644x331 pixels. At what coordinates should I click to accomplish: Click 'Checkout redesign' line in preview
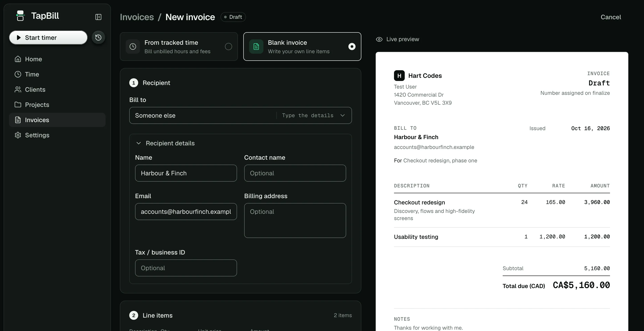(419, 202)
